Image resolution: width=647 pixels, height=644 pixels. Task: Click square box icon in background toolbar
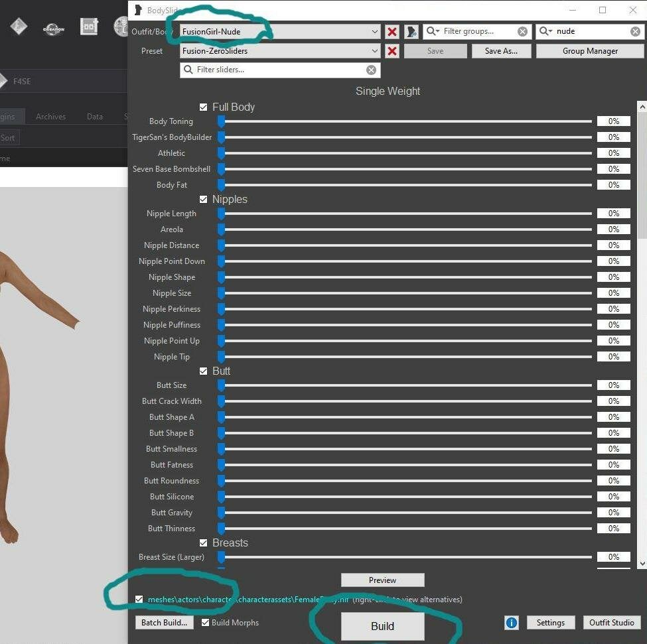point(89,27)
